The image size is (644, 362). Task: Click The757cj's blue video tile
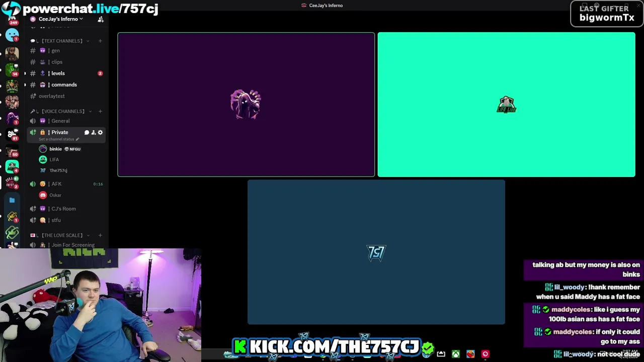pos(376,252)
